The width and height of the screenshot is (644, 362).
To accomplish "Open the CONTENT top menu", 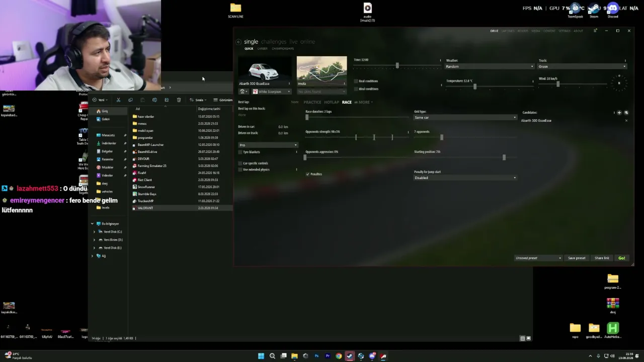I will pyautogui.click(x=549, y=31).
